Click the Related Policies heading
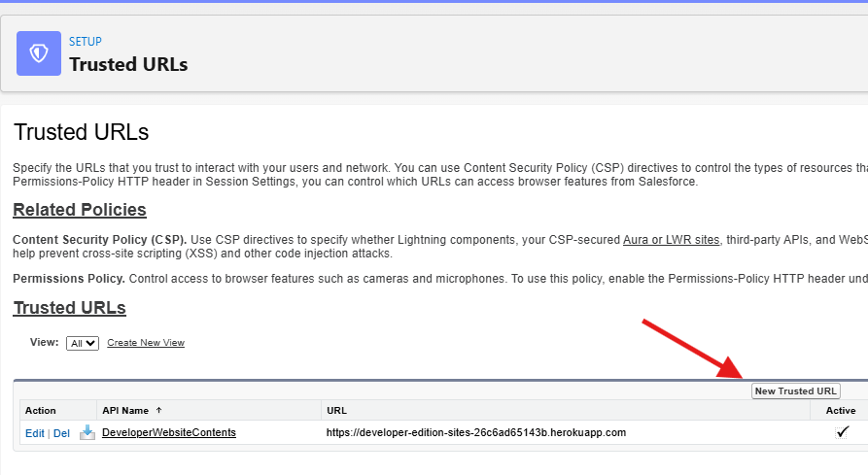This screenshot has height=475, width=868. 80,210
